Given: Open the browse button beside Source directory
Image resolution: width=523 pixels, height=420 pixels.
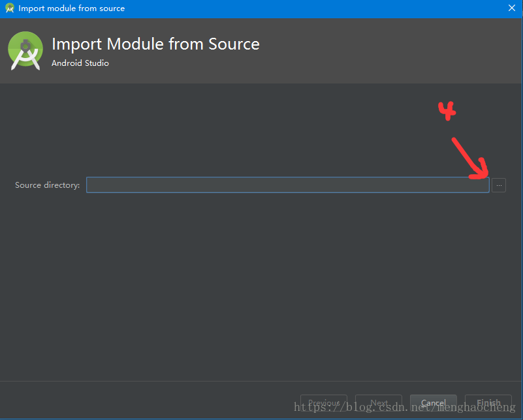Looking at the screenshot, I should 499,185.
